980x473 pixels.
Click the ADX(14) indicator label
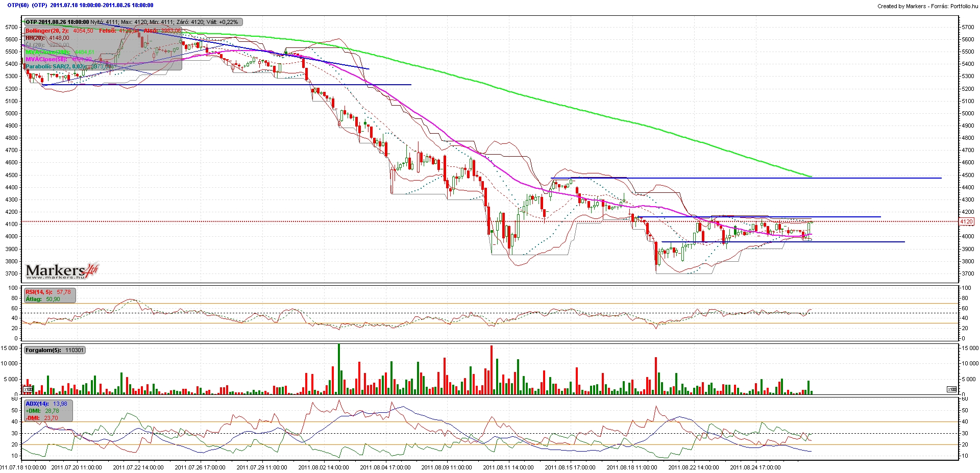(x=46, y=404)
